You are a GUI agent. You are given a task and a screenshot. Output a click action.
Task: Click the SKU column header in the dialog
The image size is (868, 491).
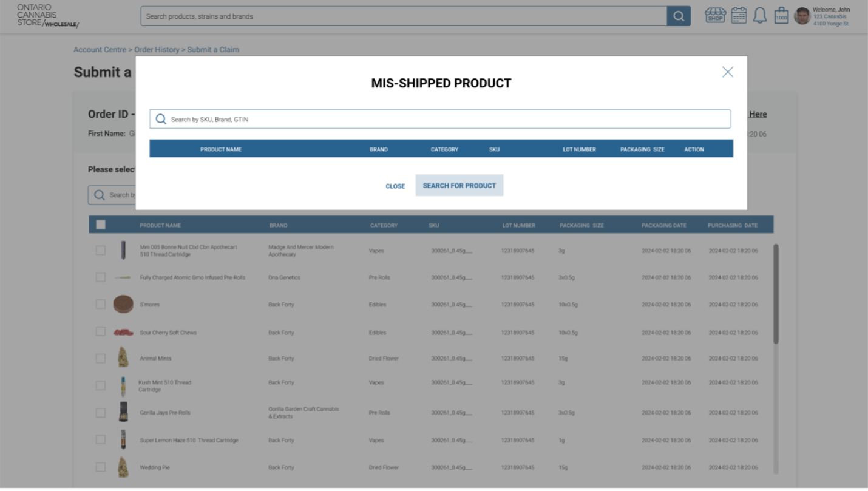[x=495, y=149]
